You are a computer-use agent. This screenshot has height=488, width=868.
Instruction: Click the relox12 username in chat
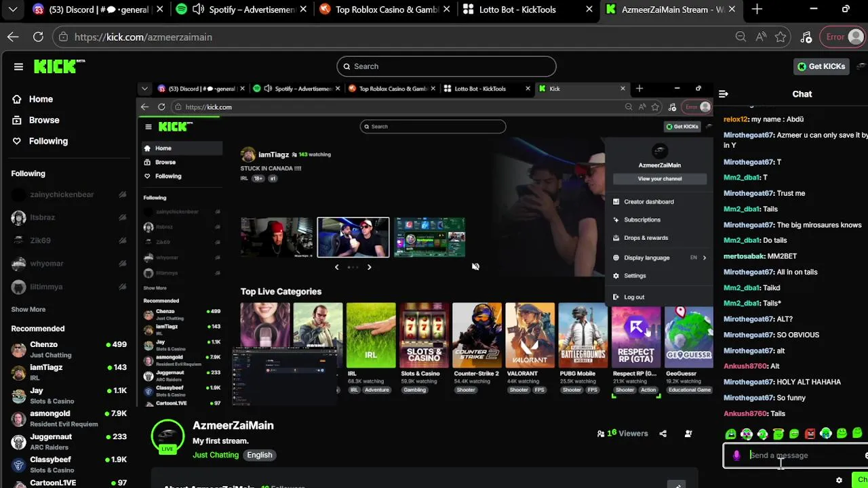pos(736,119)
